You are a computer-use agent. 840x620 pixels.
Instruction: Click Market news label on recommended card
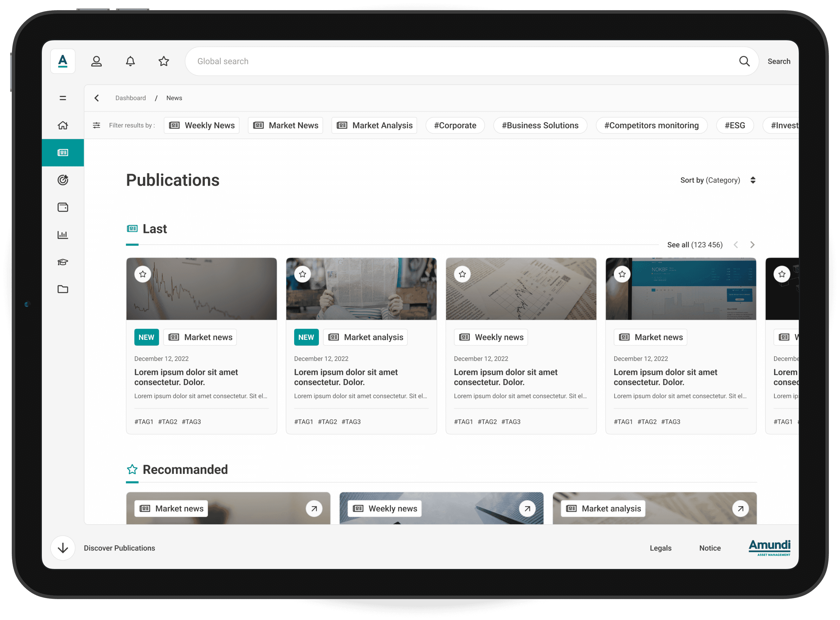click(x=171, y=508)
